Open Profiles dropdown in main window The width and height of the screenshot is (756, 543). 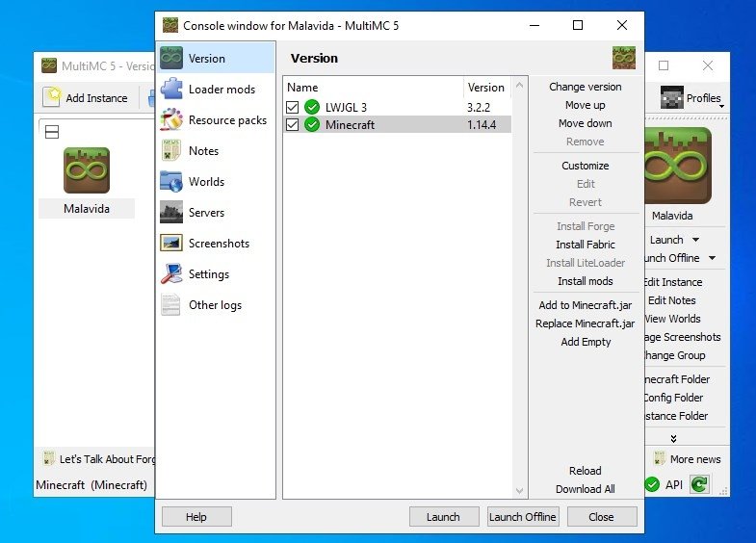click(x=691, y=98)
